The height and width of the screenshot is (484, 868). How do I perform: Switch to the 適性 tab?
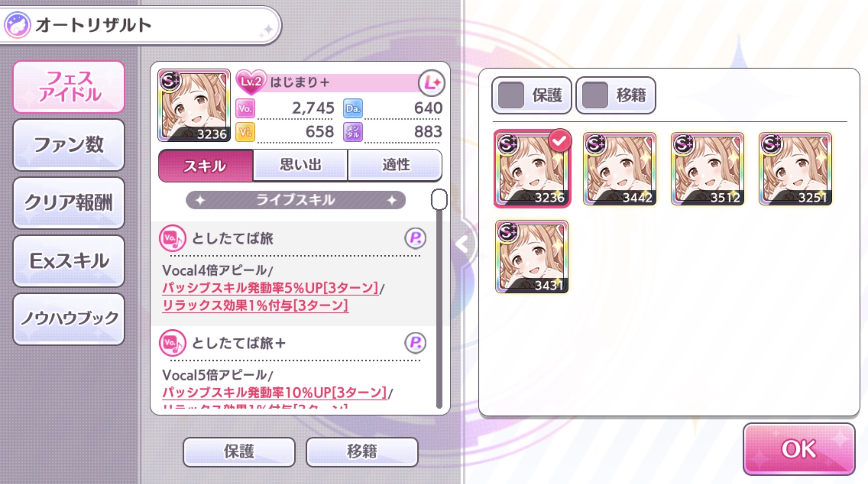[x=395, y=165]
